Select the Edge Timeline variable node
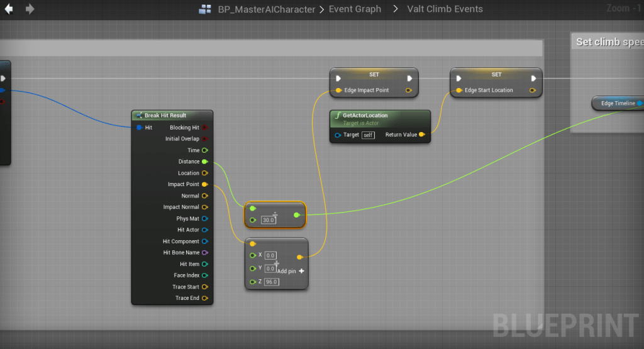The width and height of the screenshot is (644, 349). (x=618, y=103)
